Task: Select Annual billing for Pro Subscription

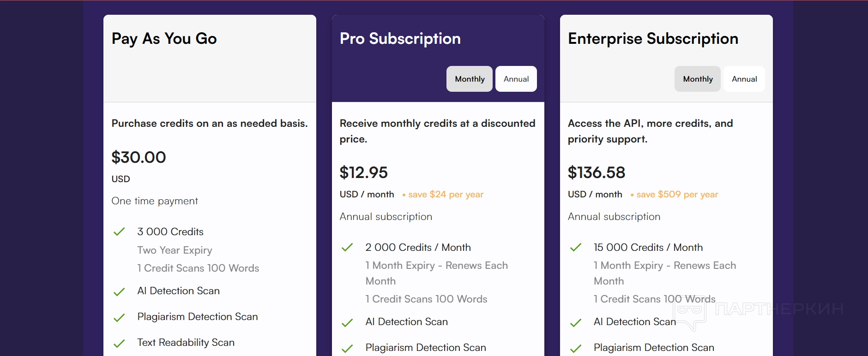Action: point(516,79)
